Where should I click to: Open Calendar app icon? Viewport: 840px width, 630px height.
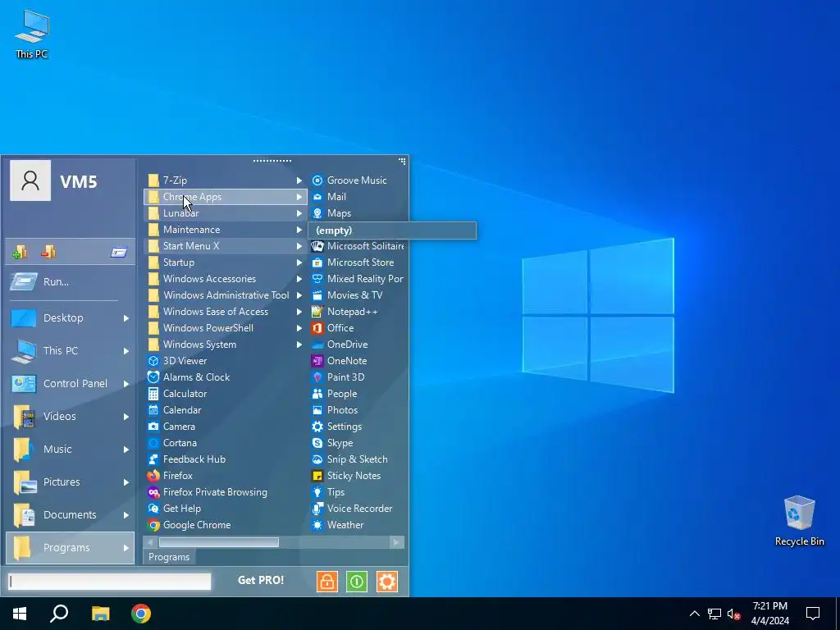(153, 410)
